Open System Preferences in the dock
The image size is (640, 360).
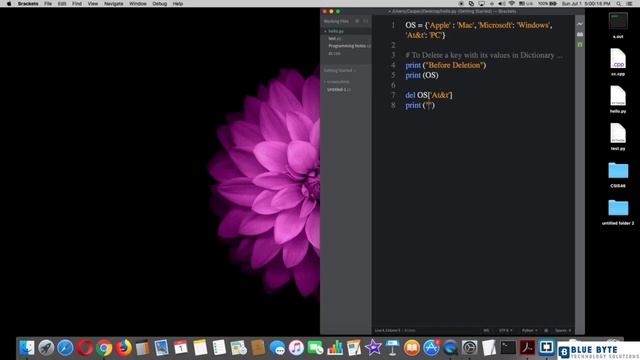tap(469, 348)
